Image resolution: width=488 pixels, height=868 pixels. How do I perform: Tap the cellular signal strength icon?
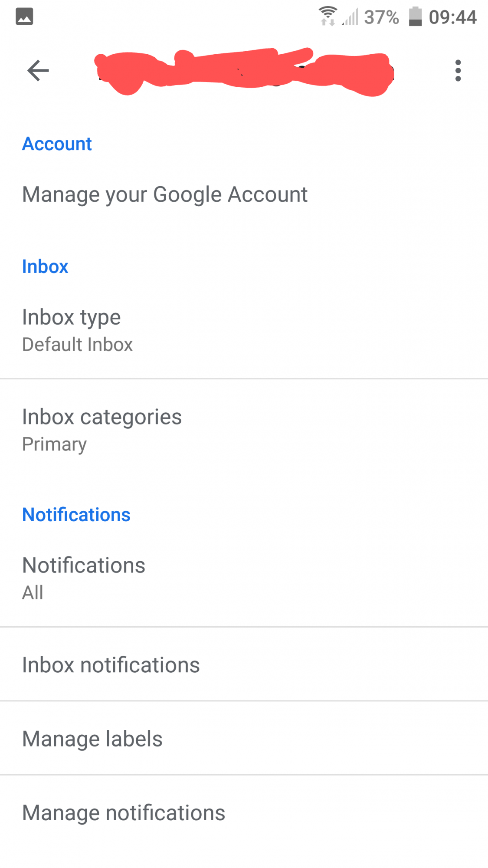[x=350, y=17]
